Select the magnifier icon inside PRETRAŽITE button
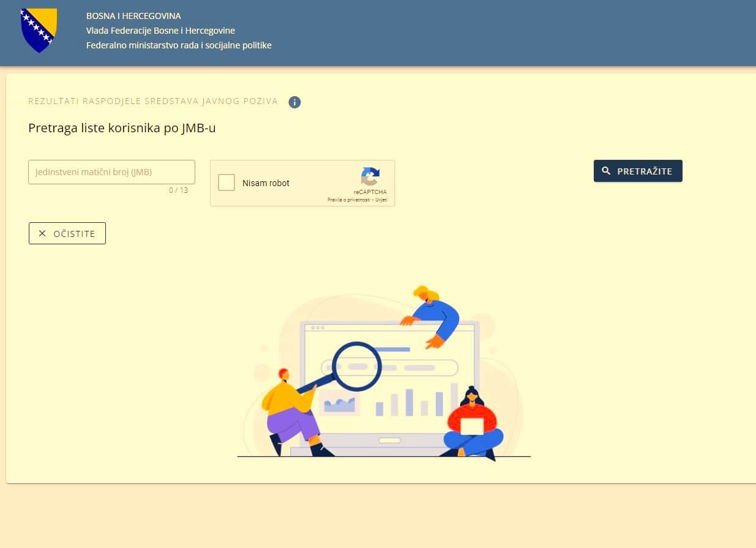Screen dimensions: 756x548 coord(605,171)
